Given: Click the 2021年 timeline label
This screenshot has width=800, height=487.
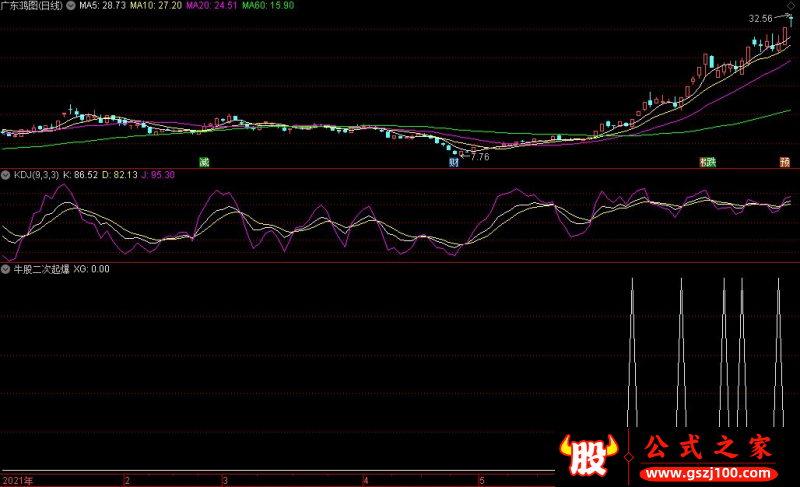Looking at the screenshot, I should pyautogui.click(x=18, y=481).
